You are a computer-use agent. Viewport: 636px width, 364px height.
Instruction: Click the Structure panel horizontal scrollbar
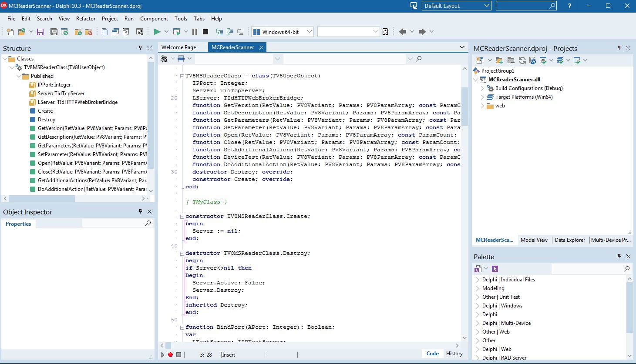(41, 198)
